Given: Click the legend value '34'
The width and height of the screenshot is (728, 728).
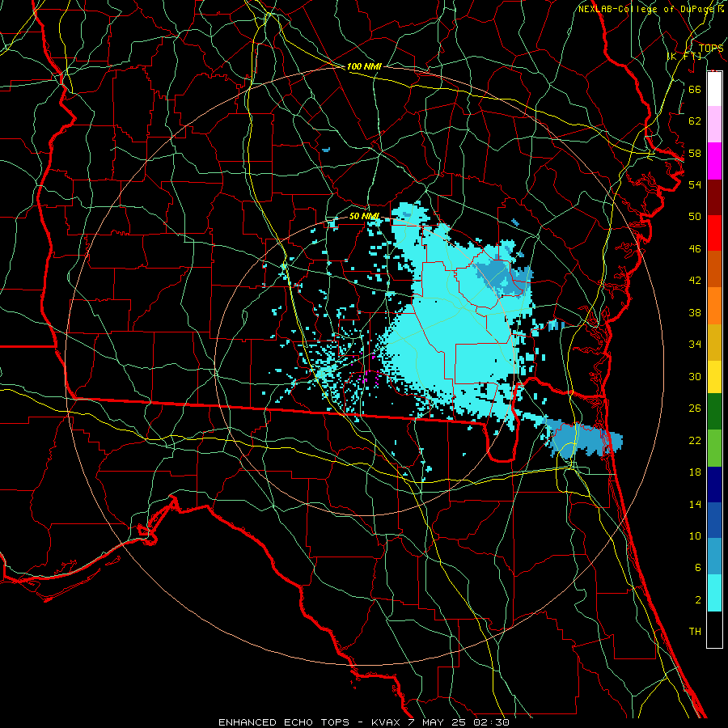Looking at the screenshot, I should (695, 345).
